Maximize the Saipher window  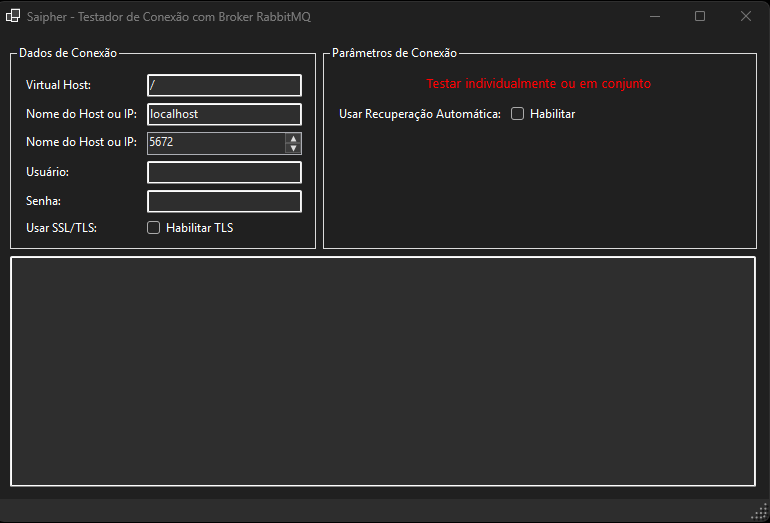(x=700, y=16)
